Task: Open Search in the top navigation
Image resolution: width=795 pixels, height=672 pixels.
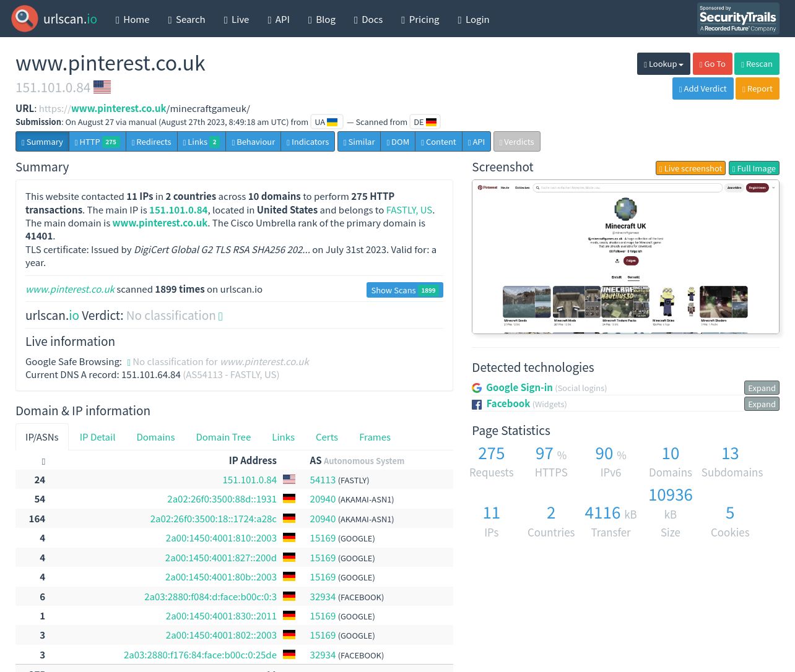Action: 186,19
